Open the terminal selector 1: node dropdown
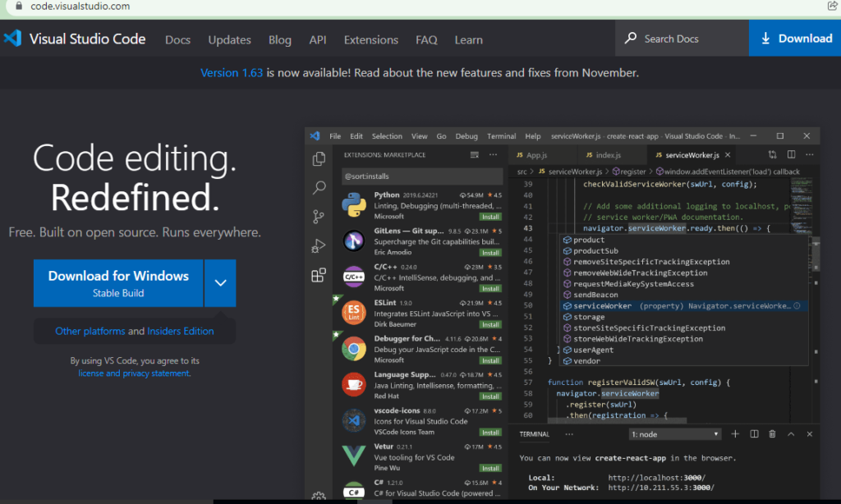Screen dimensions: 841x504 point(675,434)
